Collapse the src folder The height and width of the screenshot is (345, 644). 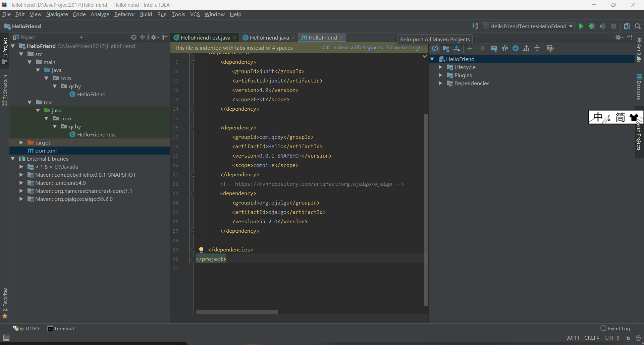coord(21,54)
